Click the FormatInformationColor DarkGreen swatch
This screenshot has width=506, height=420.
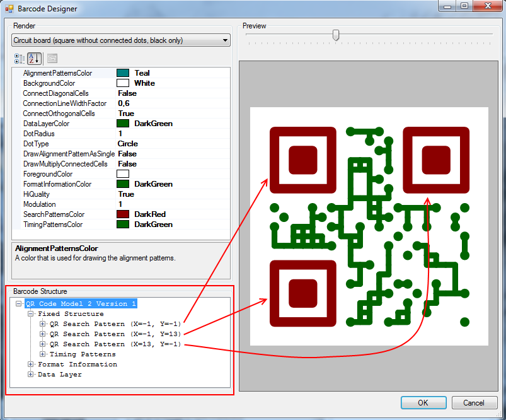pos(123,184)
